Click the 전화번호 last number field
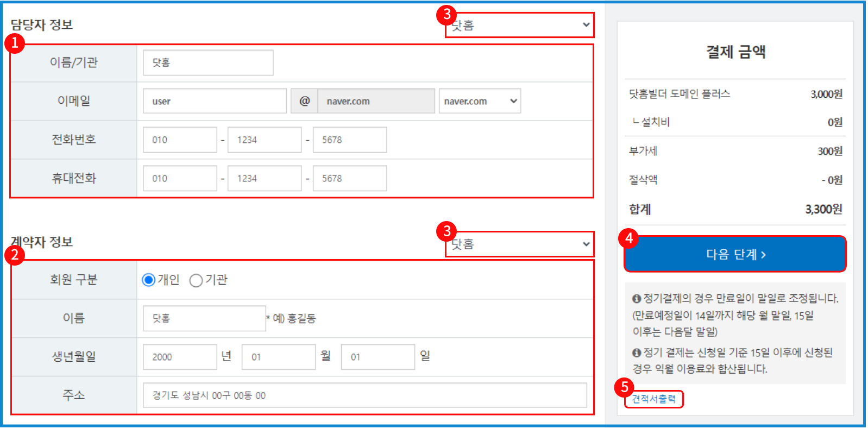This screenshot has height=428, width=868. point(350,140)
